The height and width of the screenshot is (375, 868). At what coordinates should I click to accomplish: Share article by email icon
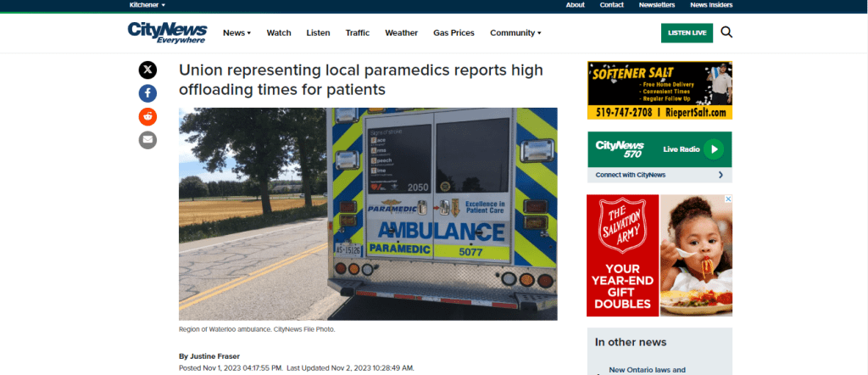click(x=147, y=140)
